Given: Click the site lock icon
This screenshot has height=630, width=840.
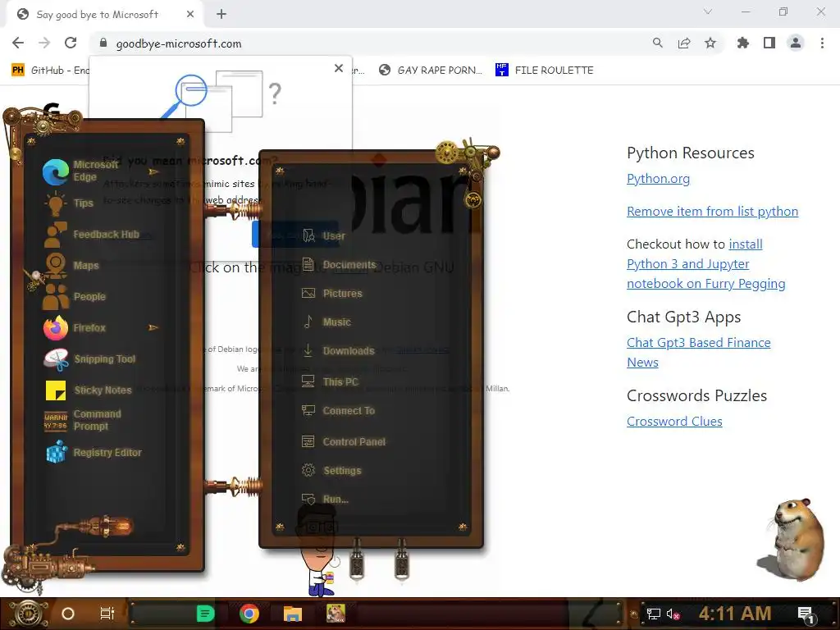Looking at the screenshot, I should (103, 43).
